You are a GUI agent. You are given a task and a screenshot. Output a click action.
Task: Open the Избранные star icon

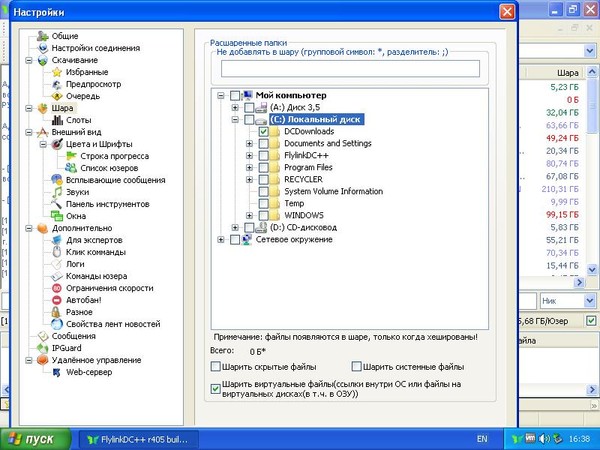pyautogui.click(x=57, y=72)
